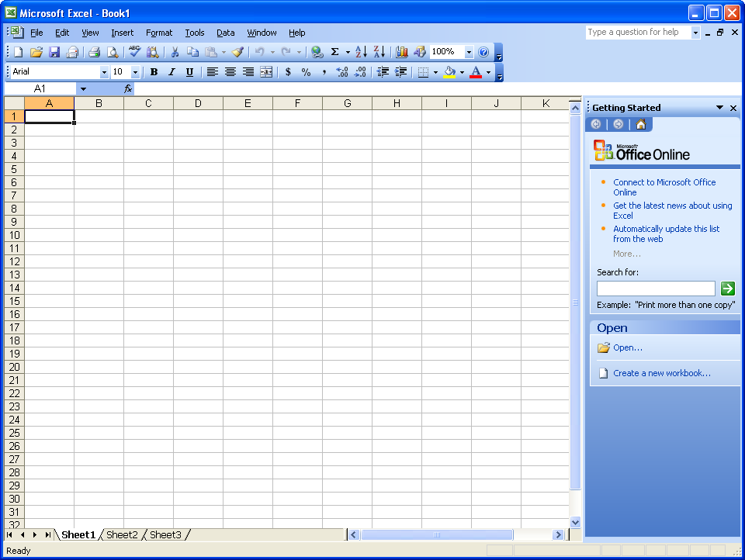Switch to the Sheet2 tab
Screen dimensions: 745x560
[x=122, y=535]
